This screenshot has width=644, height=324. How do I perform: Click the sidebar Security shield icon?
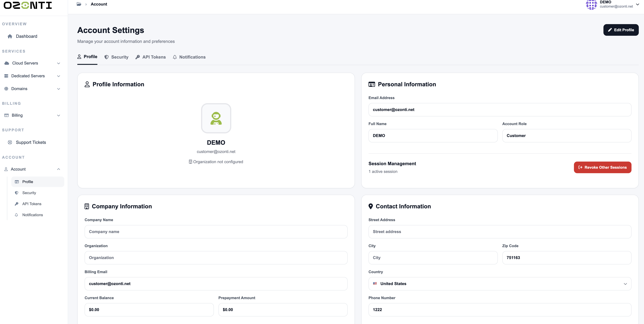coord(17,193)
